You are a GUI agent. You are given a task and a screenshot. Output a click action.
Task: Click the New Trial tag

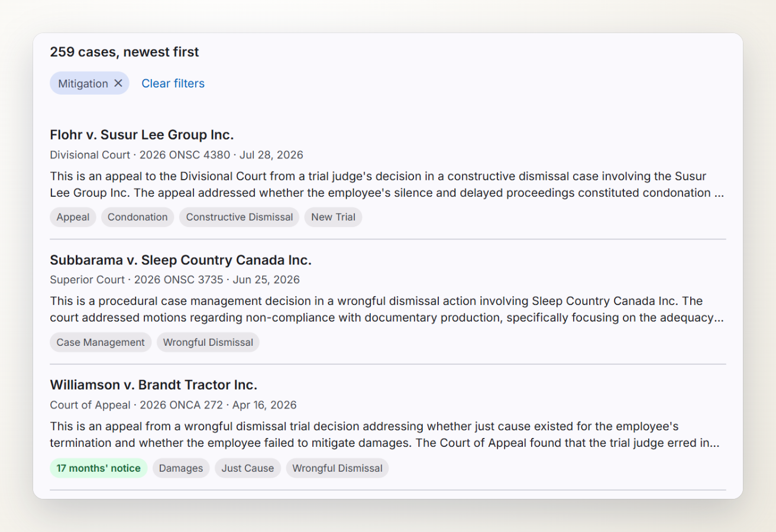(x=333, y=217)
